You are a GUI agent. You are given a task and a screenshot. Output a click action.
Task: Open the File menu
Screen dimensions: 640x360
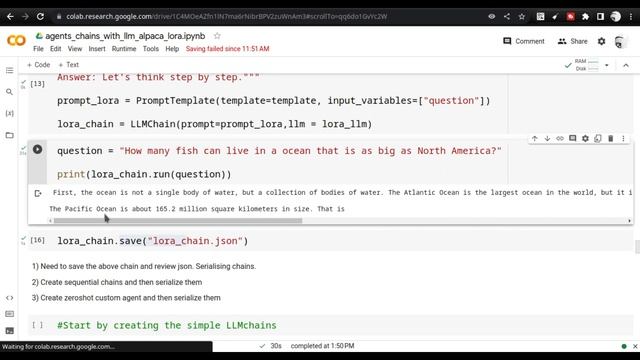click(x=38, y=49)
